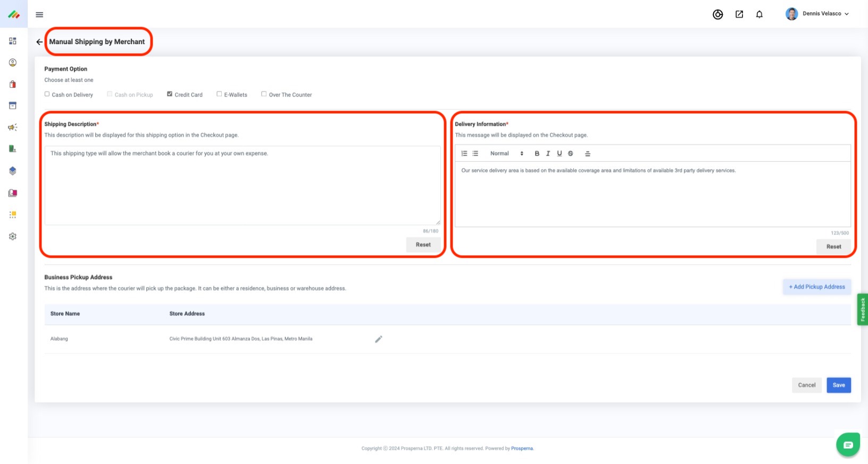This screenshot has width=868, height=464.
Task: Click inside the Shipping Description text area
Action: click(x=243, y=186)
